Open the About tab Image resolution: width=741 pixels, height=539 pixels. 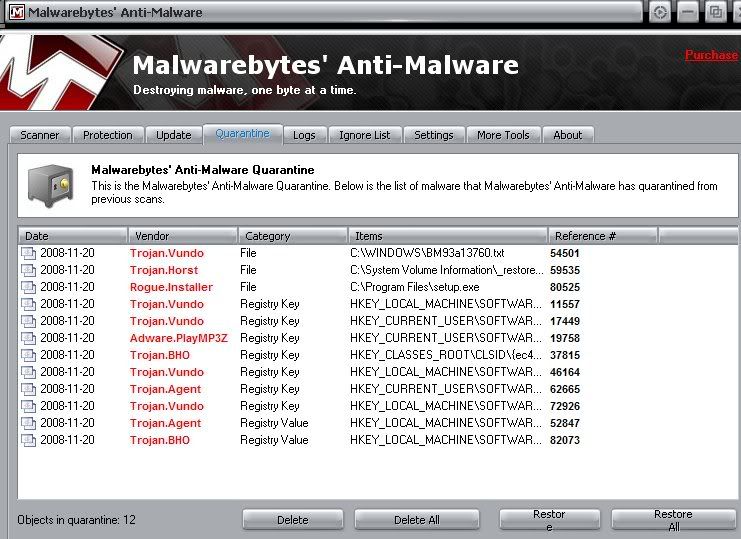click(568, 135)
